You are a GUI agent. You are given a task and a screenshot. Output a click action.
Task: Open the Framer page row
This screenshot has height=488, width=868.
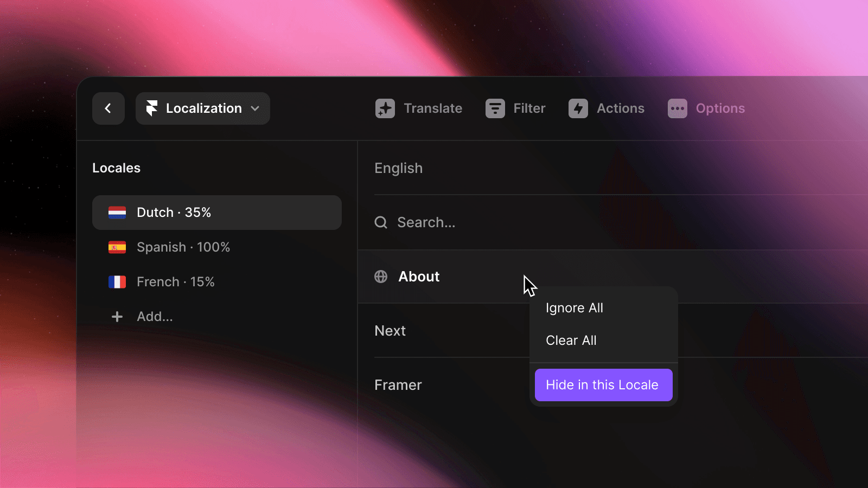tap(398, 385)
